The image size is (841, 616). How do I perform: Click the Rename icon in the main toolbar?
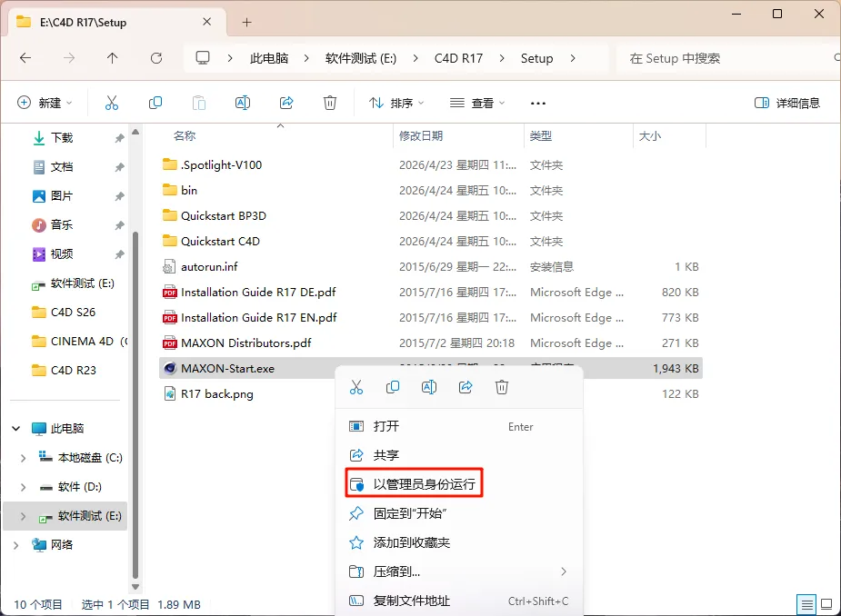(x=243, y=103)
